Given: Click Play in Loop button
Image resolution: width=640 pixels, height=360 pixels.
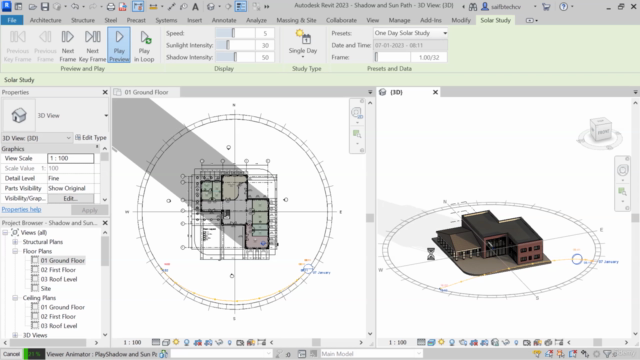Looking at the screenshot, I should (x=144, y=45).
